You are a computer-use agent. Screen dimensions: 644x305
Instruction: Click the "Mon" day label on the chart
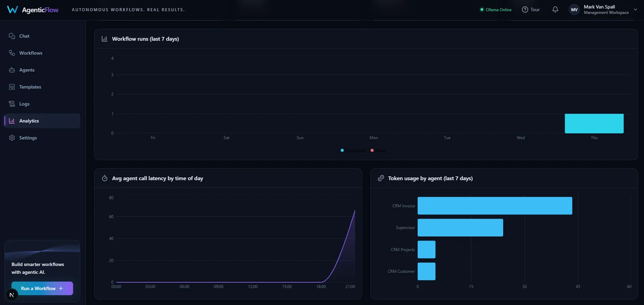pyautogui.click(x=374, y=138)
